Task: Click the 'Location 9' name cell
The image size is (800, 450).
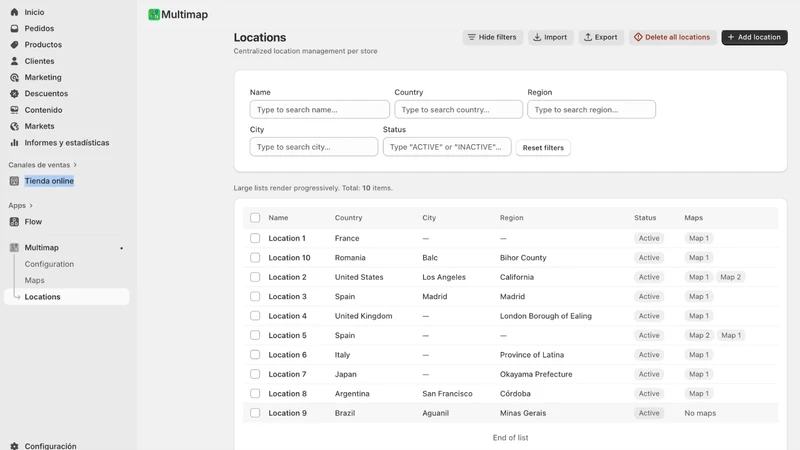Action: (287, 413)
